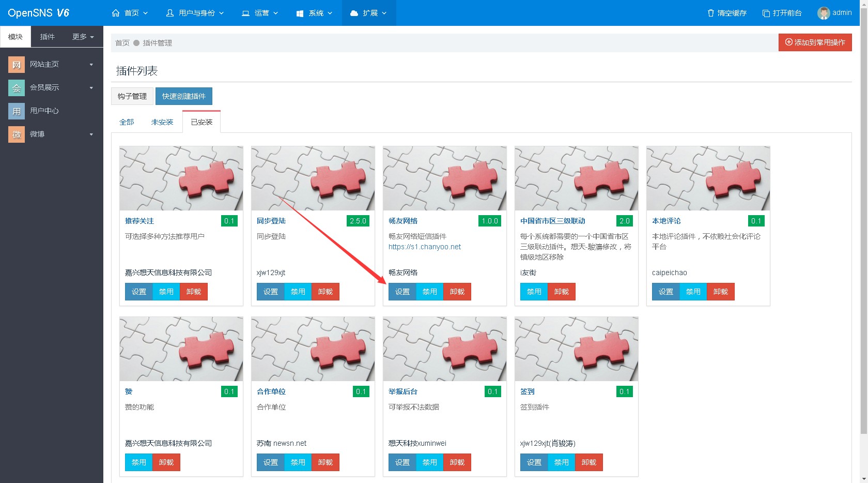Disable the 合作单位 plugin
The image size is (868, 483).
298,462
